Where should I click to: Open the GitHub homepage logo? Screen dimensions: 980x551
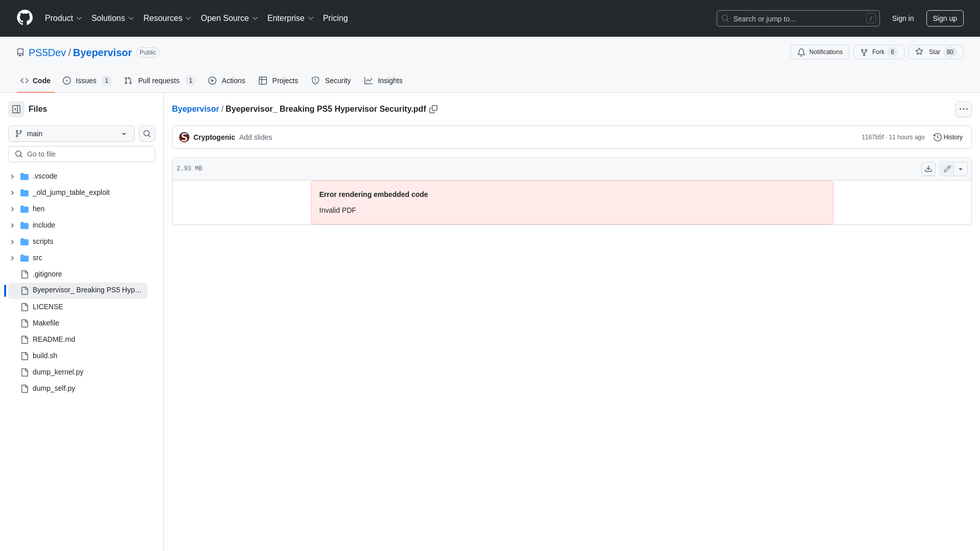24,18
